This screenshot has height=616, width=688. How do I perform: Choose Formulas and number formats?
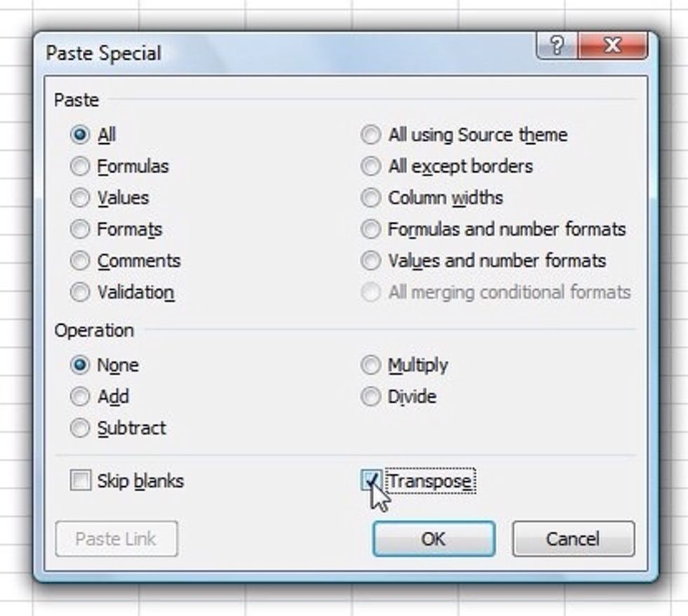coord(371,229)
